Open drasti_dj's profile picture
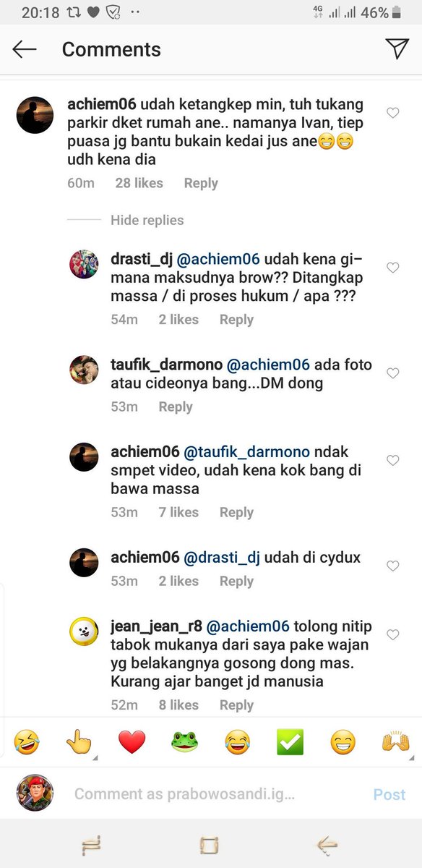This screenshot has width=422, height=868. [83, 264]
